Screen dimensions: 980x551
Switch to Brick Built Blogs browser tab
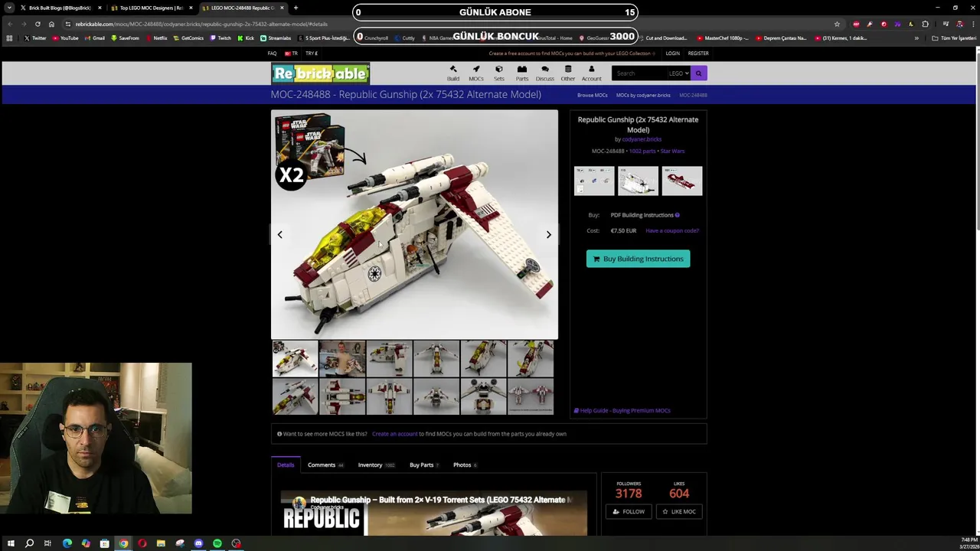point(60,8)
